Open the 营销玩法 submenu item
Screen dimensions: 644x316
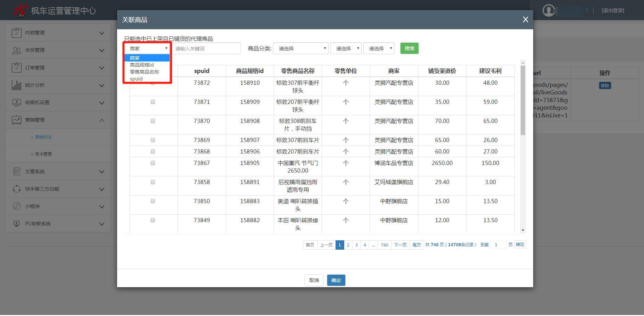click(x=43, y=137)
